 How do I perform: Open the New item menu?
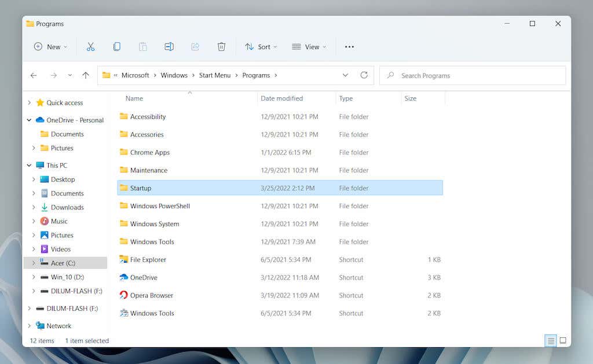click(50, 46)
